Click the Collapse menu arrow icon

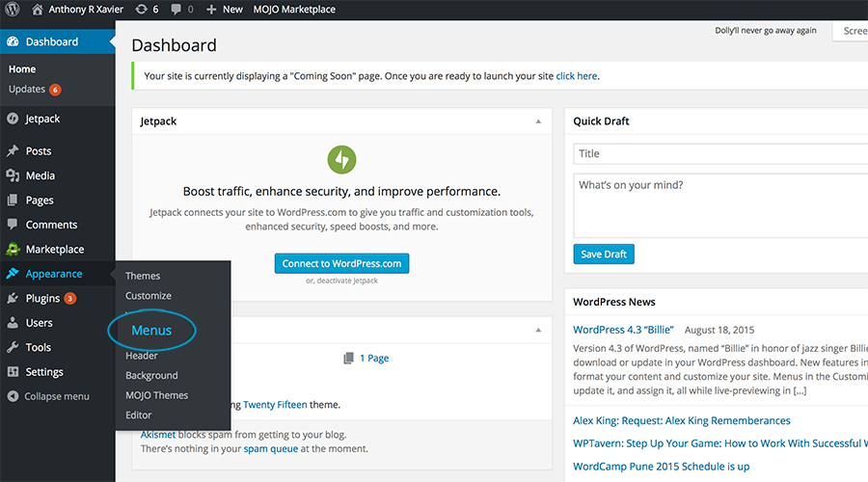[x=14, y=396]
